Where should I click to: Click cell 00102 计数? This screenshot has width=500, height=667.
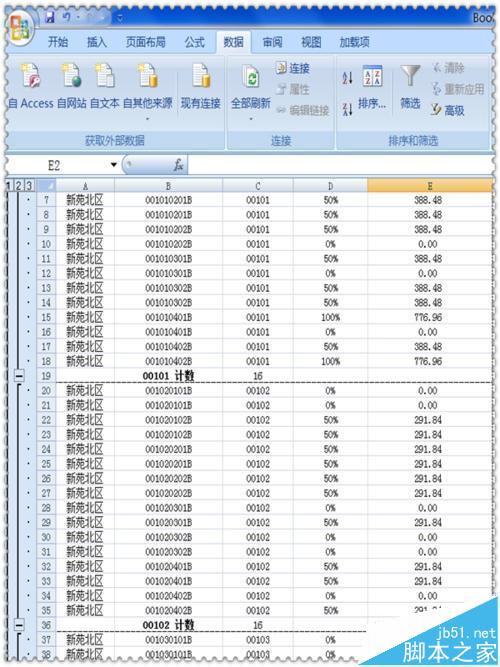169,625
